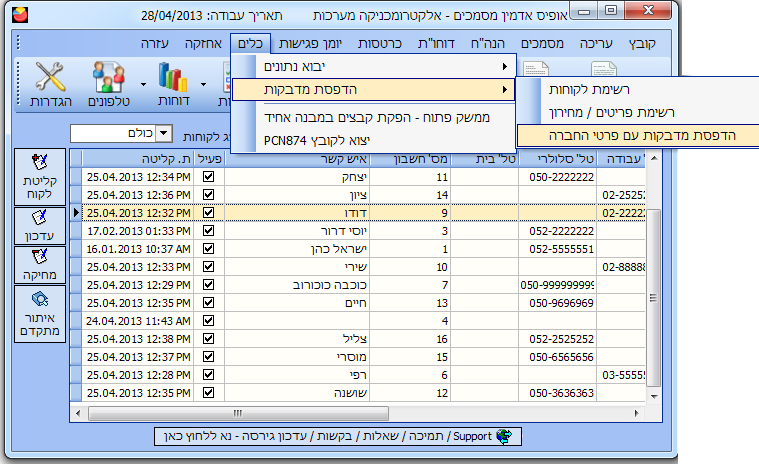Toggle active checkbox for כוכבה כוכורום row

click(209, 284)
